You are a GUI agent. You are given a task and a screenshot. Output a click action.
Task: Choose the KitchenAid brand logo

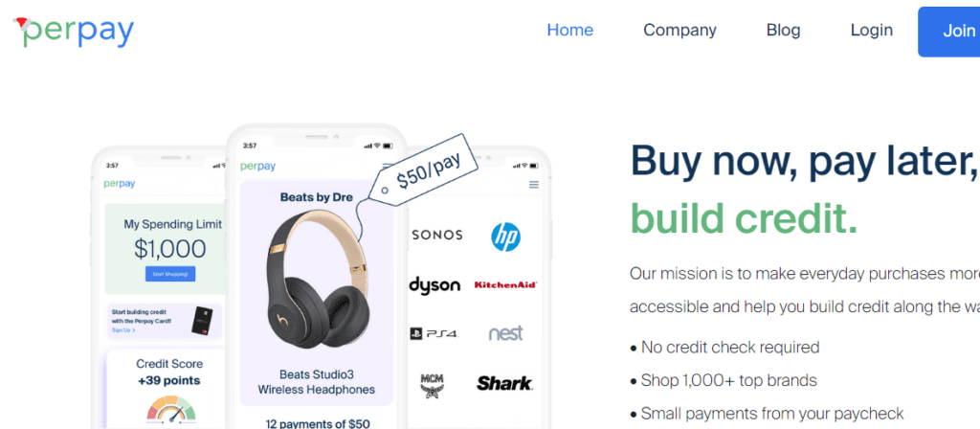coord(505,284)
